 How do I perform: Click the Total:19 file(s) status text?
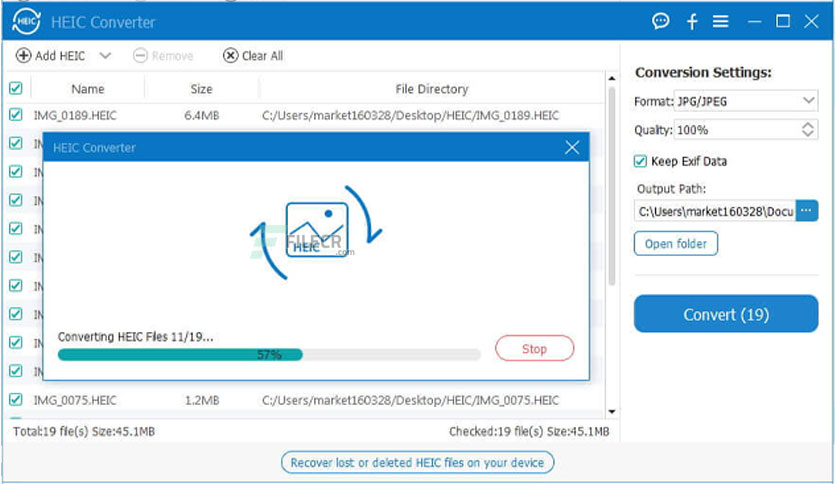click(84, 431)
